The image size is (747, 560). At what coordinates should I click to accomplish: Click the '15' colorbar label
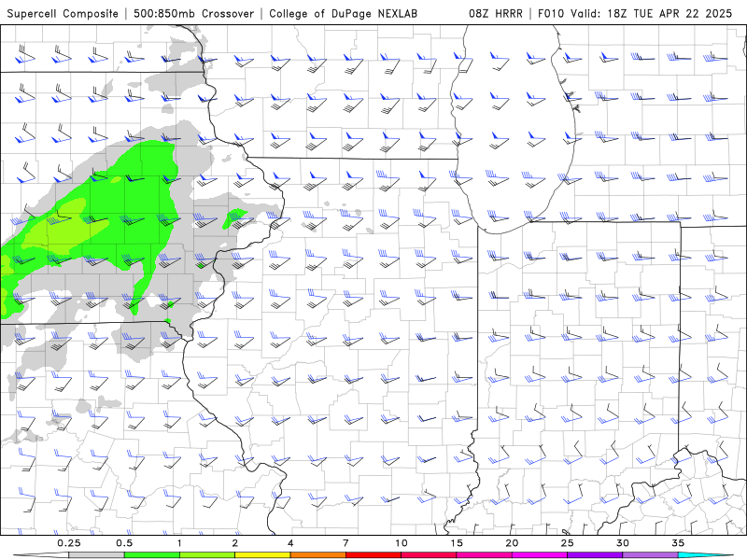tap(457, 543)
